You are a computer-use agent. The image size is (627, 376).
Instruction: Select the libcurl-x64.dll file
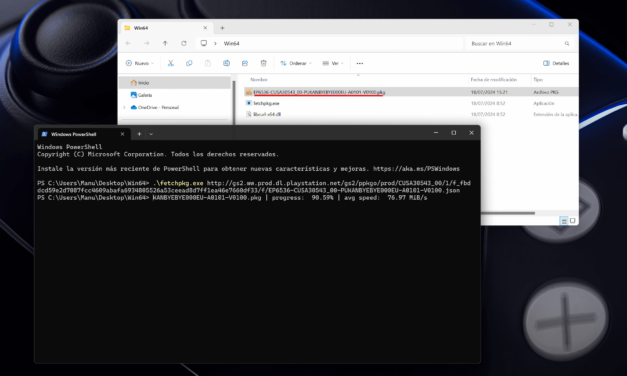tap(264, 114)
